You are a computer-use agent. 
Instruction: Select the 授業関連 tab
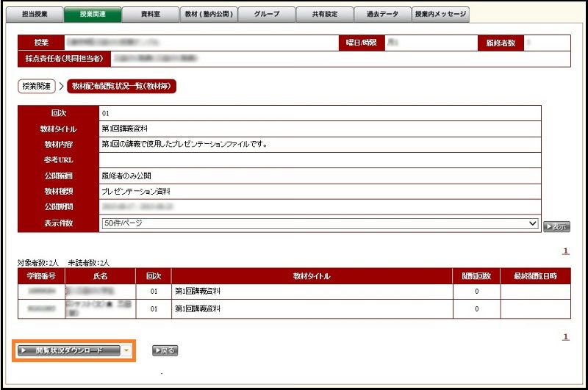tap(91, 14)
